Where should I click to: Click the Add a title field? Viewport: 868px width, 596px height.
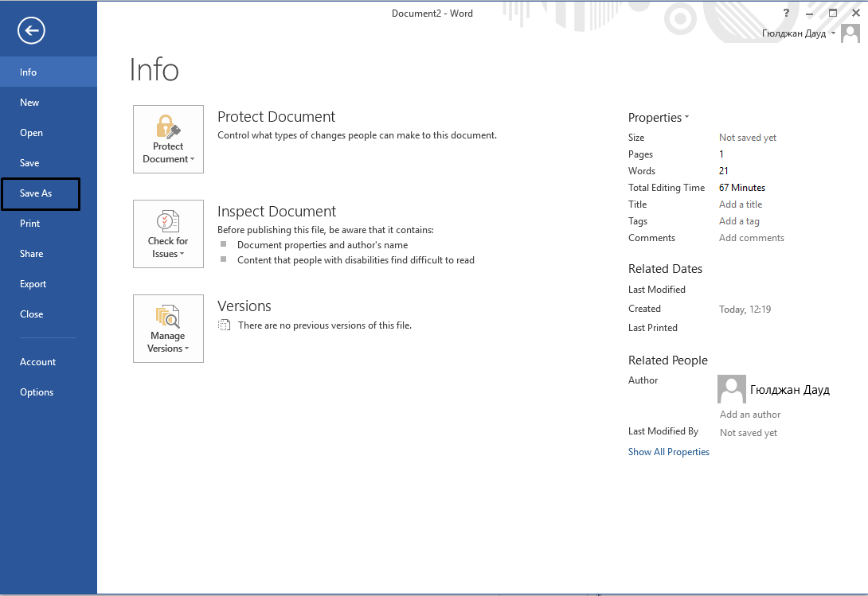[x=741, y=205]
